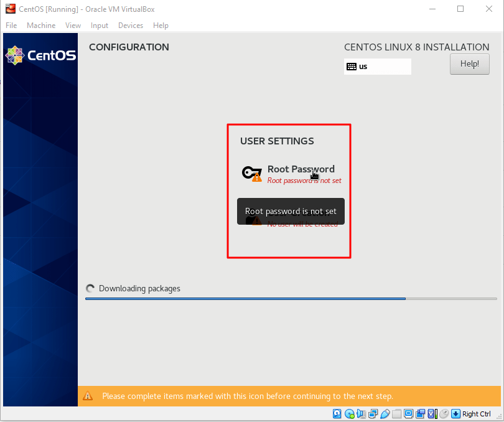The height and width of the screenshot is (422, 504).
Task: Click the package download progress bar
Action: pos(291,299)
